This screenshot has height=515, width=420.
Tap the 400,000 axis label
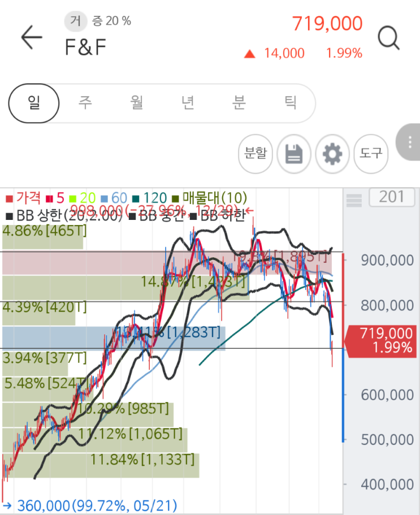(387, 485)
